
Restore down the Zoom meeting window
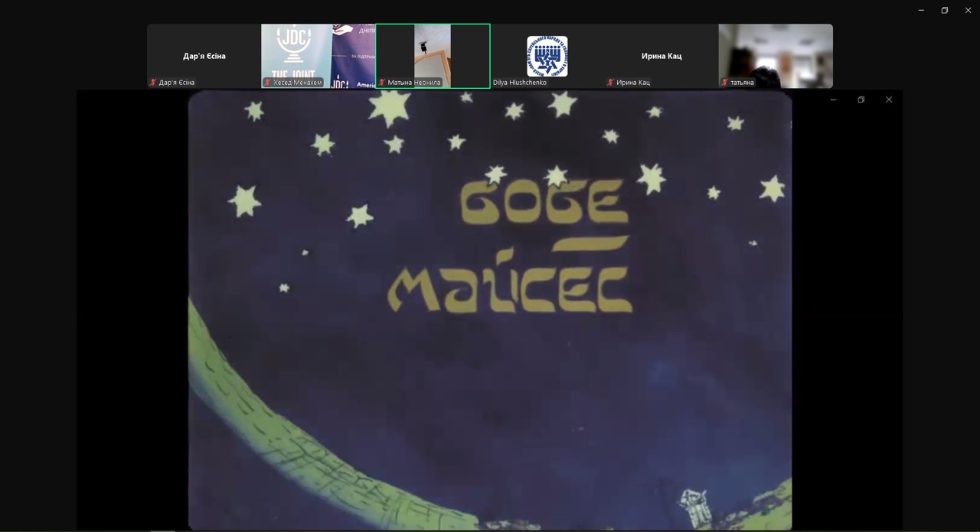(945, 10)
